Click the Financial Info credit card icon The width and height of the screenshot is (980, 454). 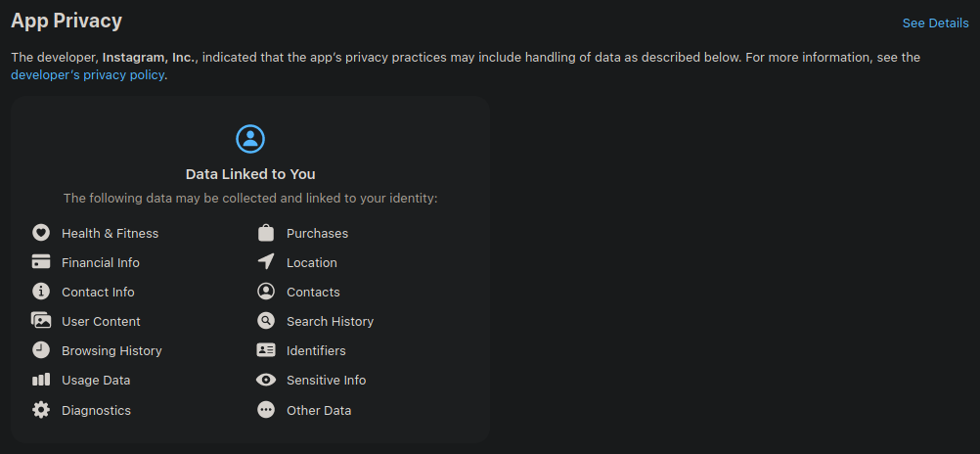40,262
